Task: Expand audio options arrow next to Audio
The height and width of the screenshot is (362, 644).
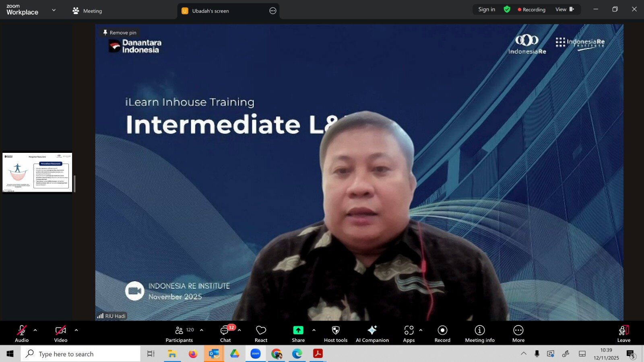Action: [x=35, y=330]
